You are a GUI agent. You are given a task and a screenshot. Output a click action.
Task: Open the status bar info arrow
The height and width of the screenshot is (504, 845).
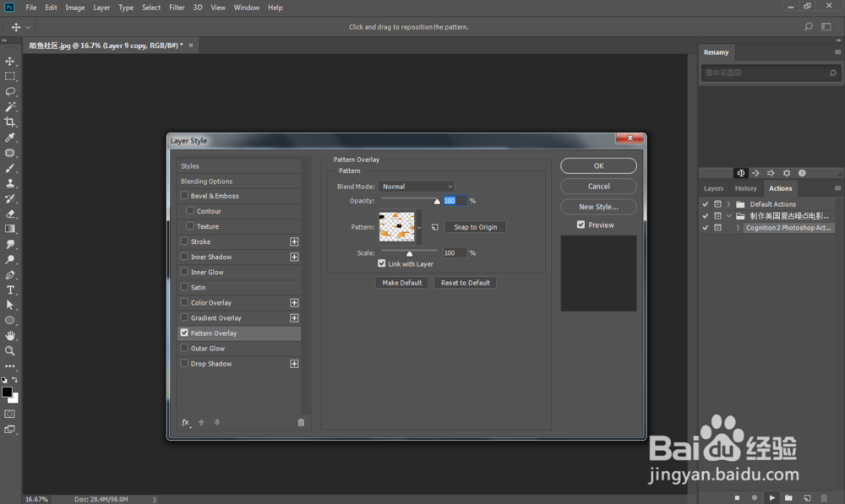click(154, 499)
